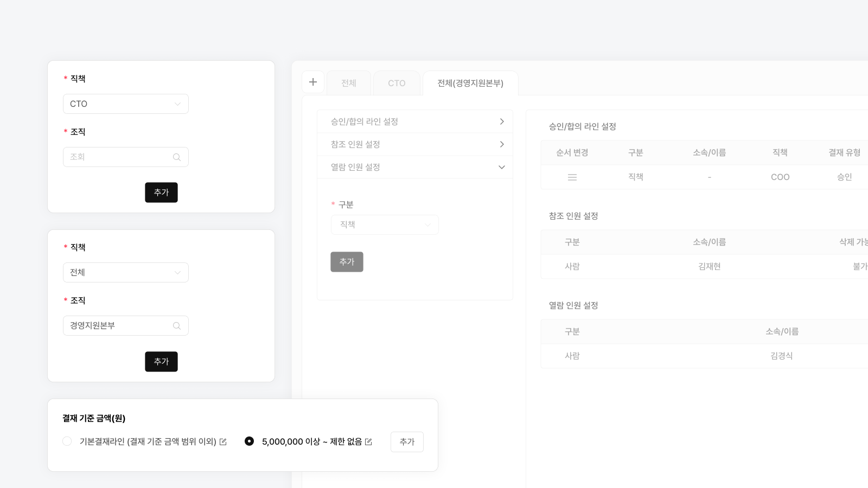Click 추가 button in CTO card
The height and width of the screenshot is (488, 868).
point(161,192)
